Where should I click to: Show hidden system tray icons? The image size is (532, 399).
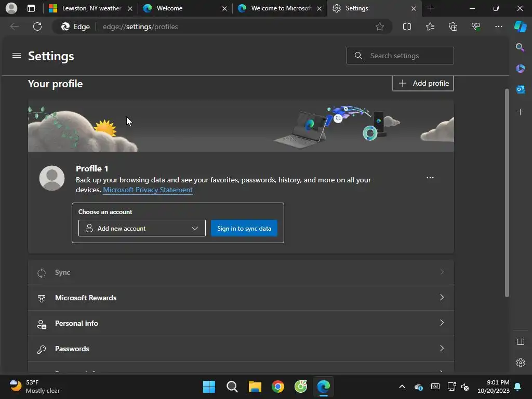tap(402, 387)
